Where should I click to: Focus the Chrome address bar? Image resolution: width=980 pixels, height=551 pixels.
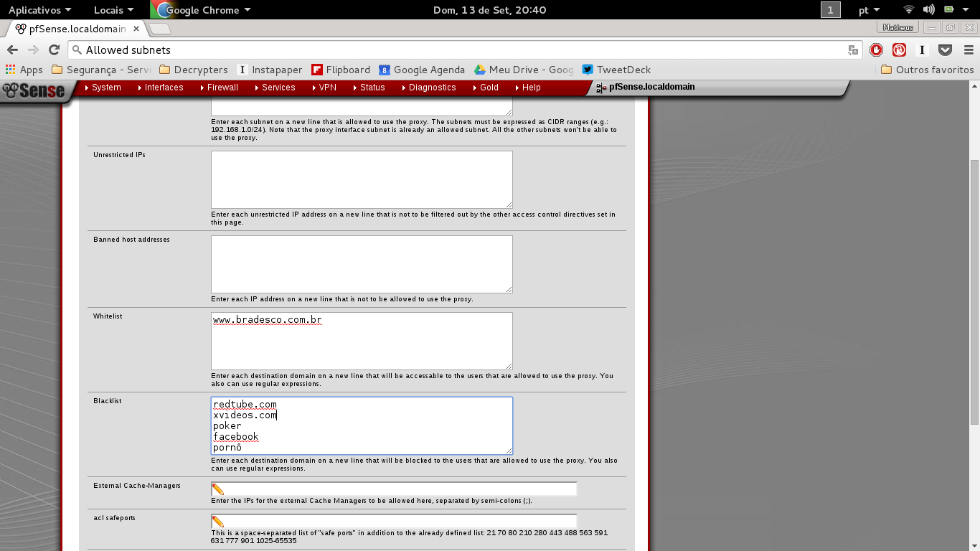(459, 50)
